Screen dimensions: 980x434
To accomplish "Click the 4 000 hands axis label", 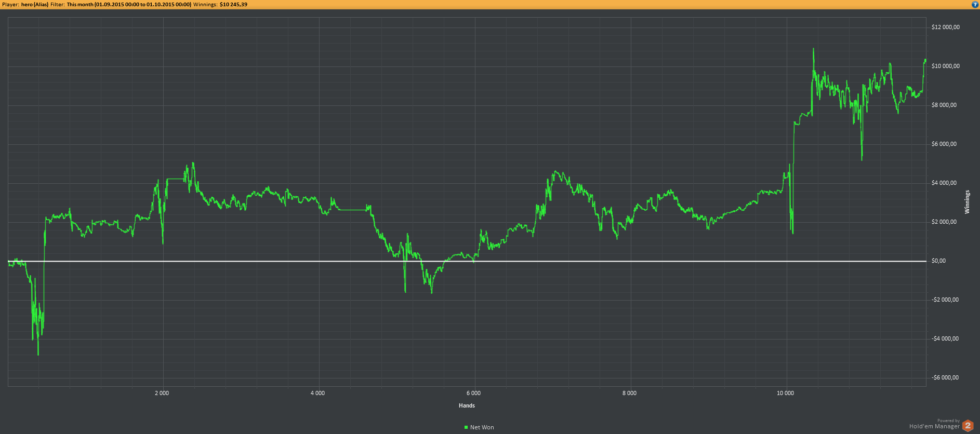I will pyautogui.click(x=318, y=393).
